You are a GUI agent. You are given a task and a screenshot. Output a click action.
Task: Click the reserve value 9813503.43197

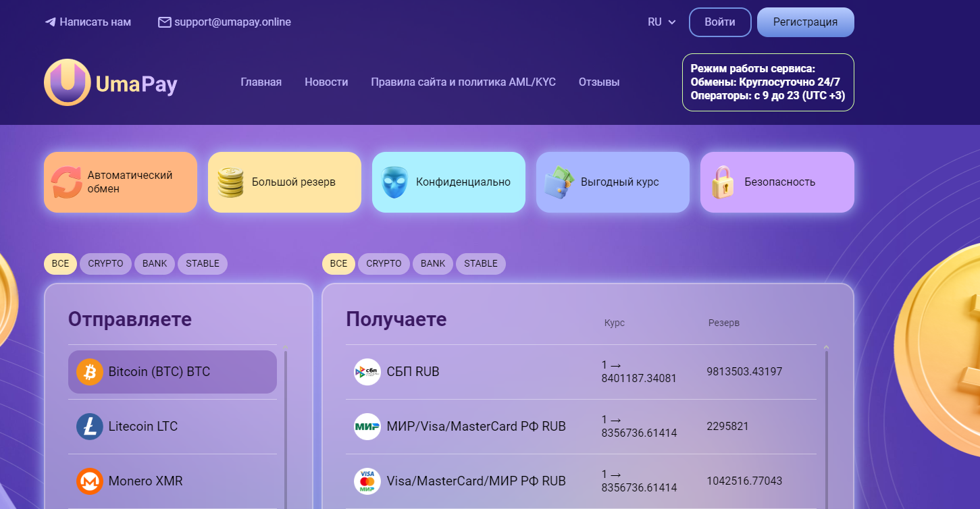pos(744,372)
